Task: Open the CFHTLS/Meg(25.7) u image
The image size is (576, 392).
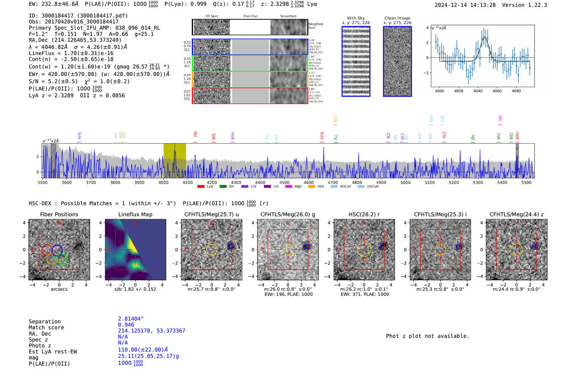Action: [x=211, y=250]
